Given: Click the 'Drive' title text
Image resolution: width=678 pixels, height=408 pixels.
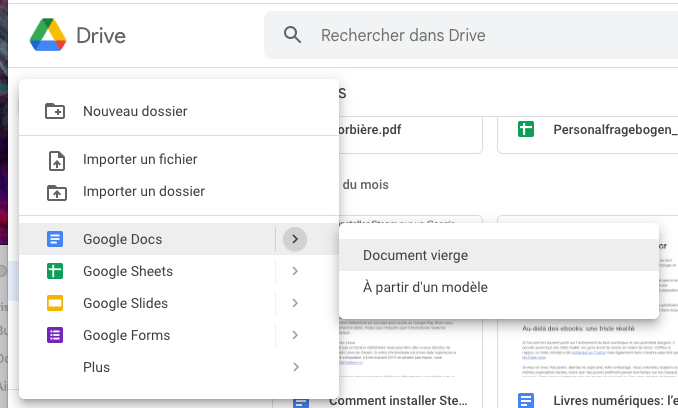Looking at the screenshot, I should click(x=101, y=35).
